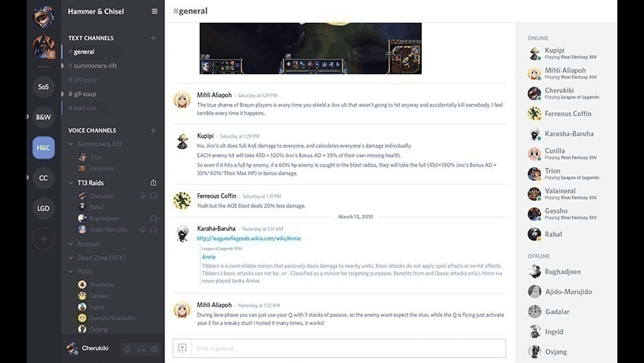
Task: Select Rahal in the T13 Raids channel
Action: [x=91, y=207]
